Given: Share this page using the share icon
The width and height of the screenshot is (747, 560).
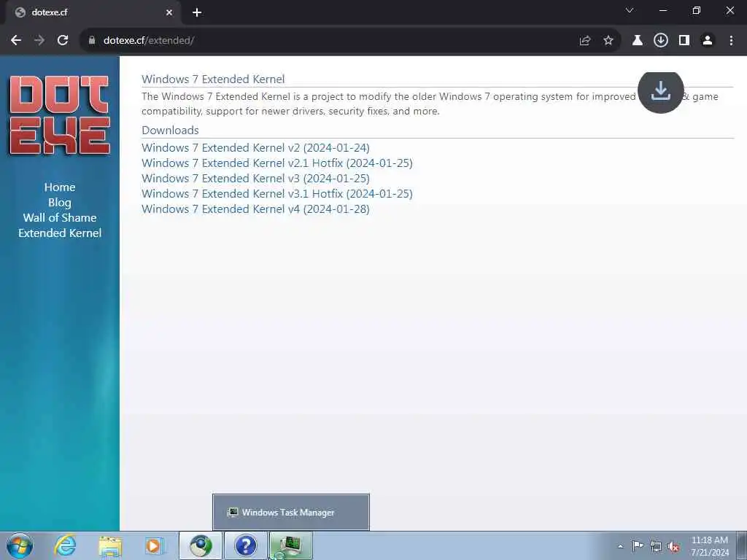Looking at the screenshot, I should pyautogui.click(x=585, y=41).
